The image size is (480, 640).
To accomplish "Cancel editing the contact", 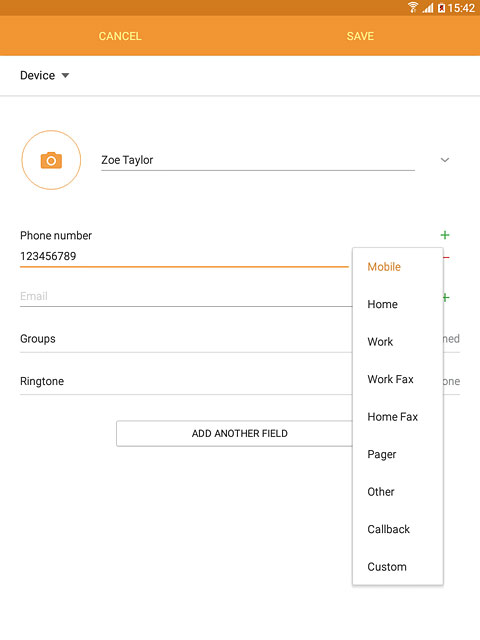I will pyautogui.click(x=120, y=36).
